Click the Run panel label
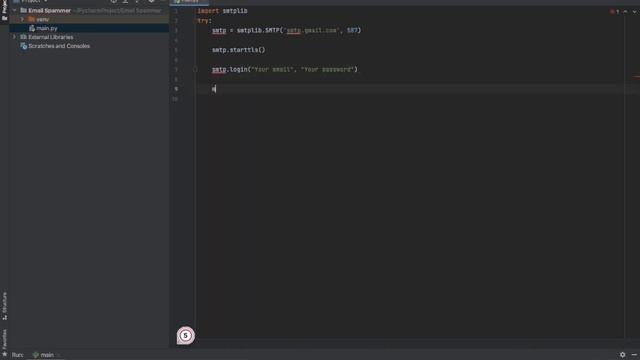Screen dimensions: 640x360 click(x=18, y=355)
